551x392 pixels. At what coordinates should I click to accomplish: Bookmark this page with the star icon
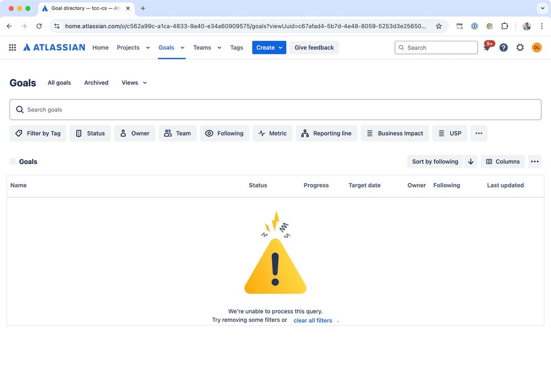438,26
